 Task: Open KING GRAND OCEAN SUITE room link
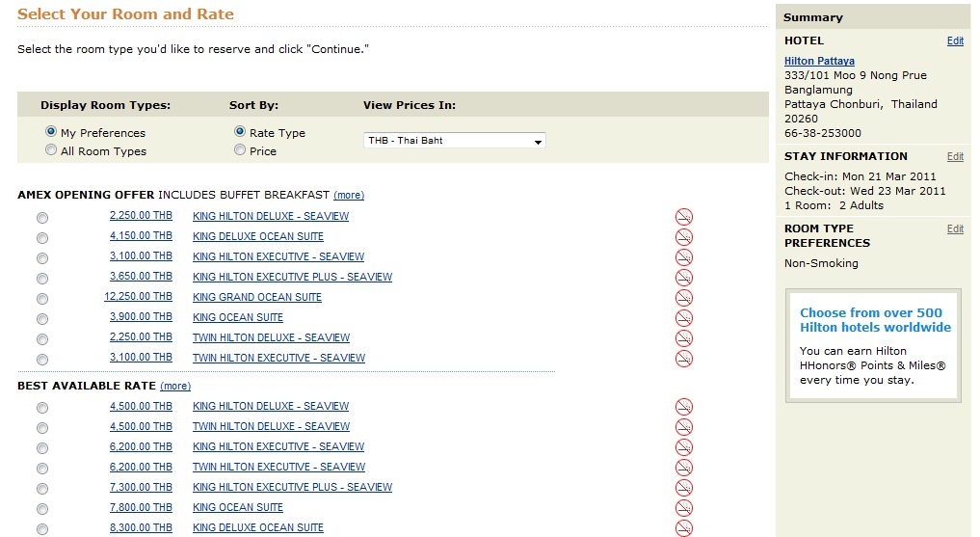(x=257, y=297)
